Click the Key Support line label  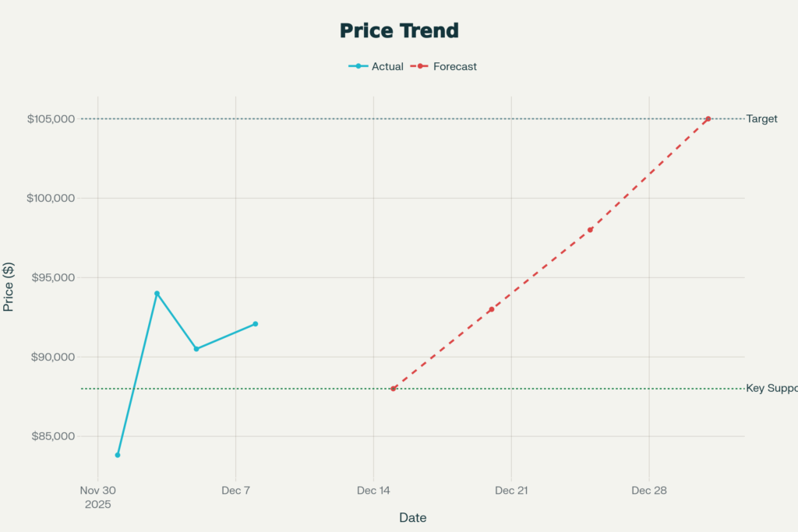(771, 389)
